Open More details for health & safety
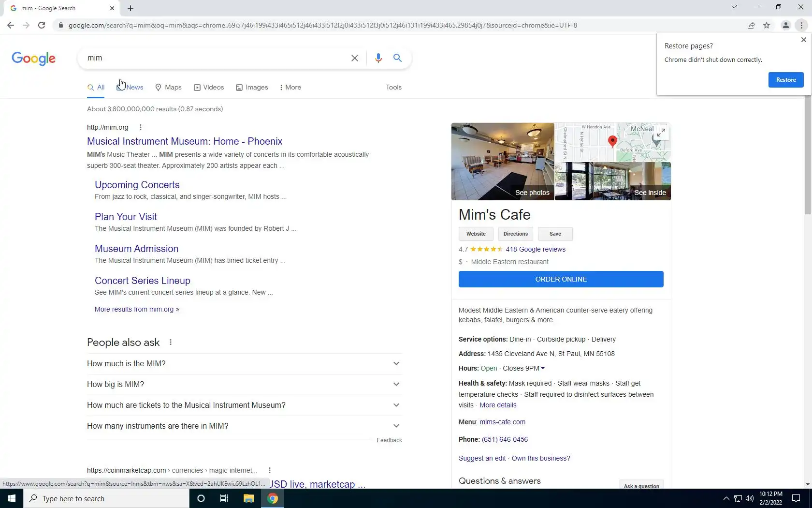The image size is (812, 508). coord(498,405)
